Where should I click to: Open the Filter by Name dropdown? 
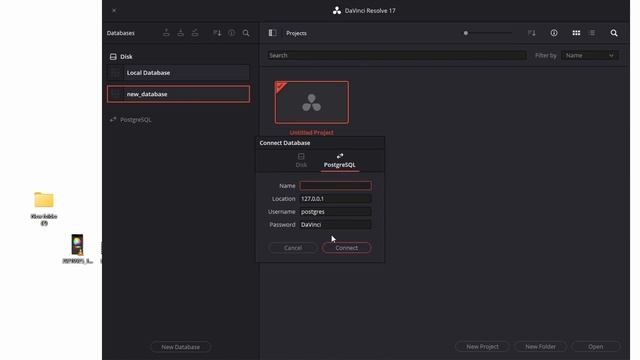[x=590, y=56]
